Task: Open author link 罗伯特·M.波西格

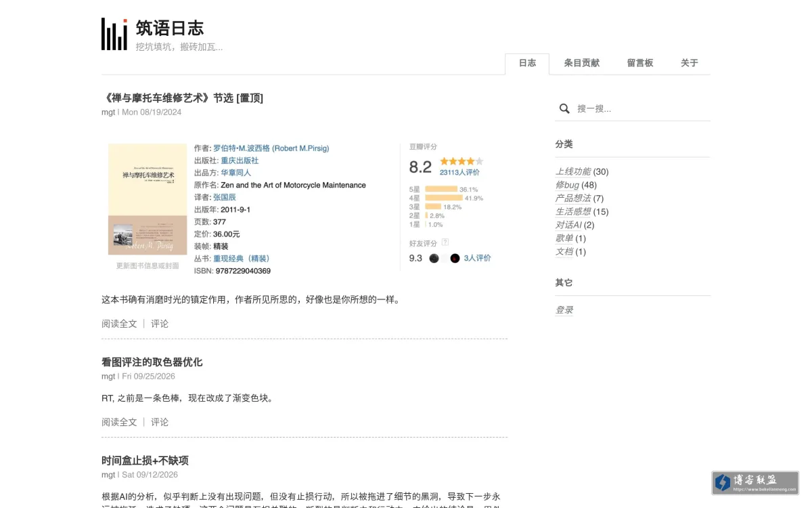Action: tap(271, 148)
